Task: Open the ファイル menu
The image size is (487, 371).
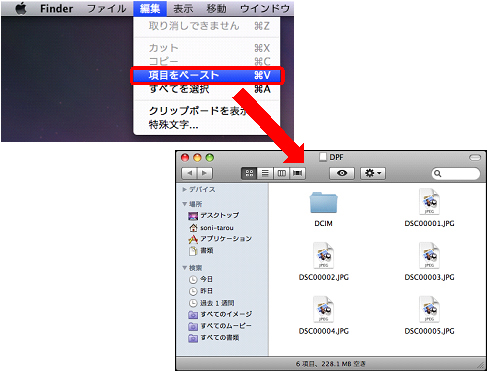Action: 107,8
